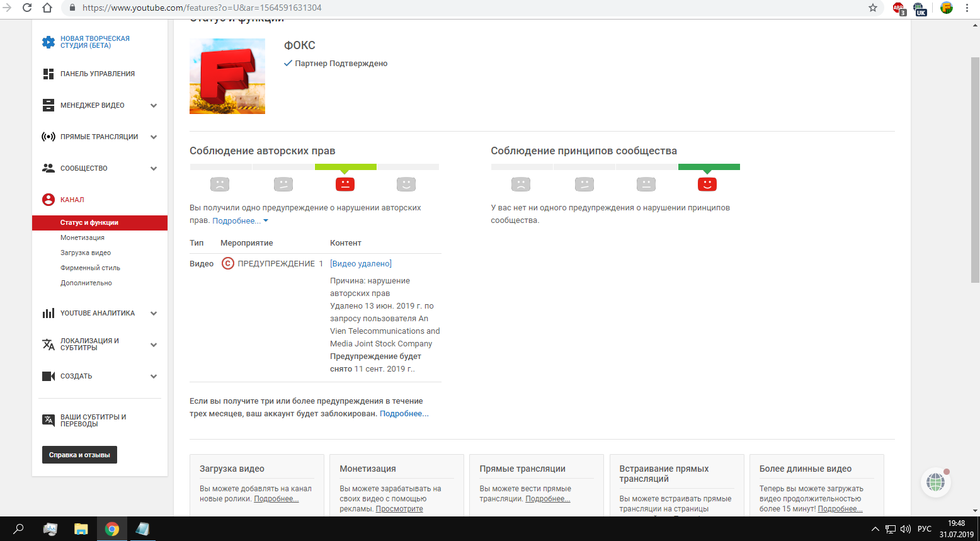Click the browser home button
Viewport: 980px width, 541px height.
click(x=47, y=8)
